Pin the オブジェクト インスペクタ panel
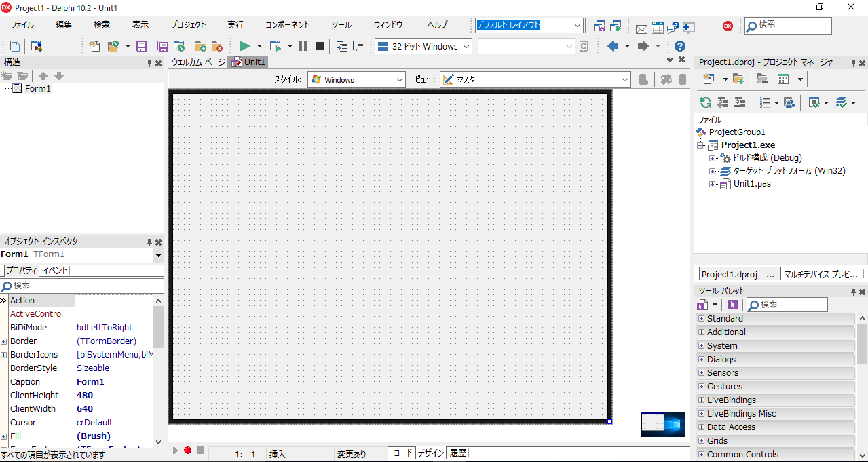This screenshot has height=462, width=868. pyautogui.click(x=150, y=241)
